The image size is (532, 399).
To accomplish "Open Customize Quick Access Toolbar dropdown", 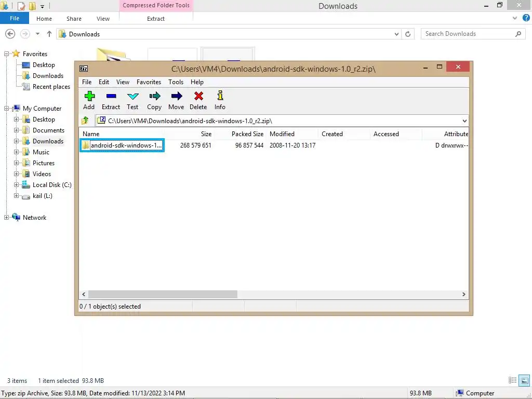I will click(42, 6).
